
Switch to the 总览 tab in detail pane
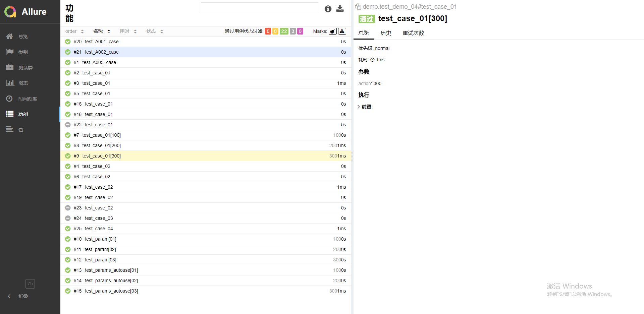pyautogui.click(x=364, y=33)
